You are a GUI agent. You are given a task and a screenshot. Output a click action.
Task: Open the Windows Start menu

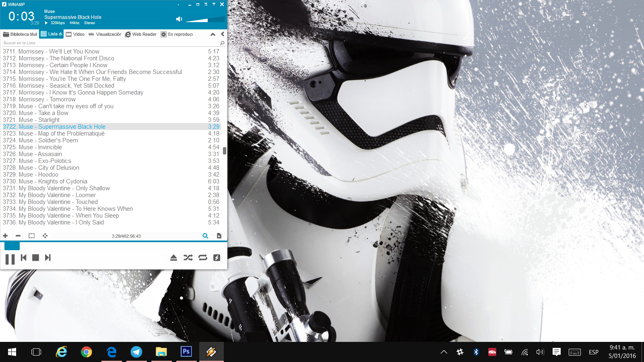point(12,352)
